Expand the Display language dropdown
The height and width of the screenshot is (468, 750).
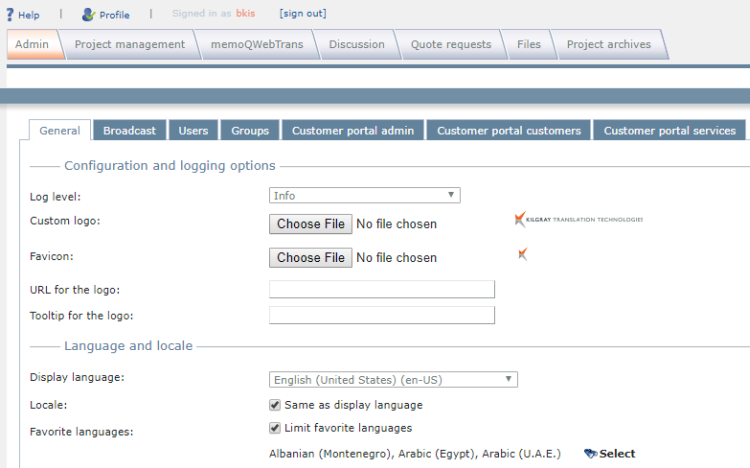(393, 380)
